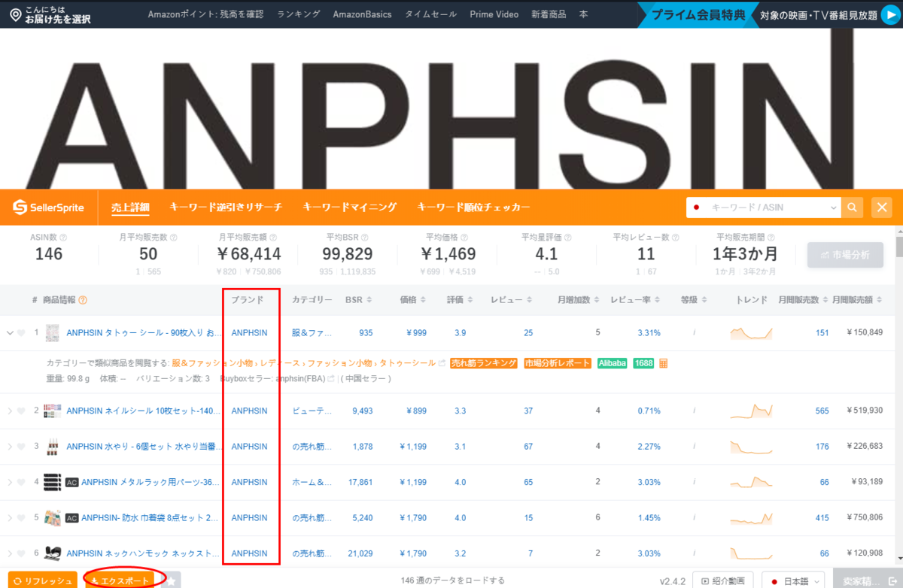Toggle favorite heart for row 6
Viewport: 903px width, 588px height.
pyautogui.click(x=21, y=553)
